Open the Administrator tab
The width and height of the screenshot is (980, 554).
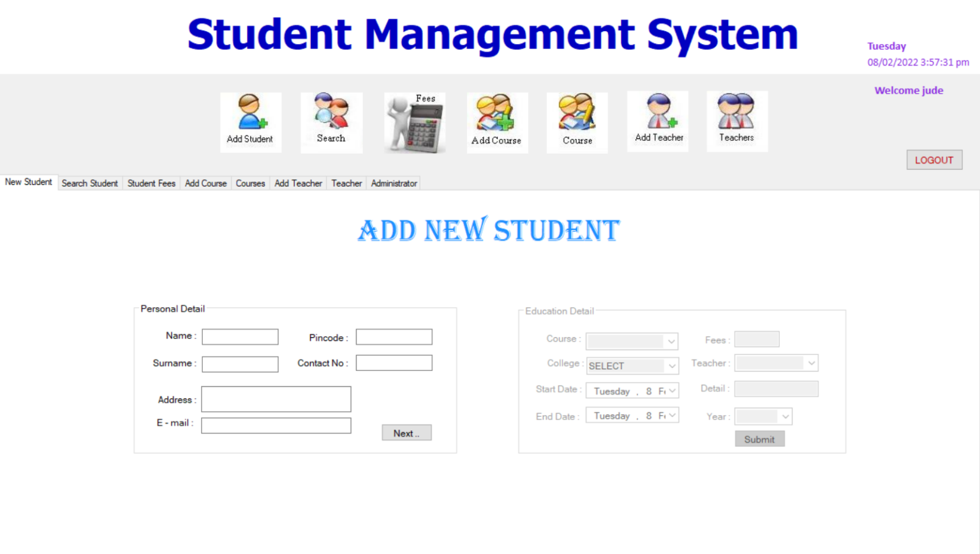pos(393,183)
